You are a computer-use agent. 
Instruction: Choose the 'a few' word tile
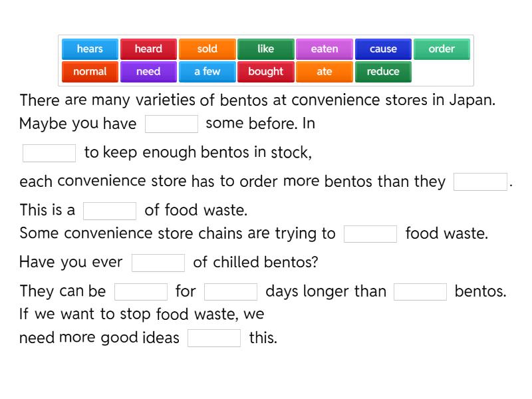(x=207, y=72)
